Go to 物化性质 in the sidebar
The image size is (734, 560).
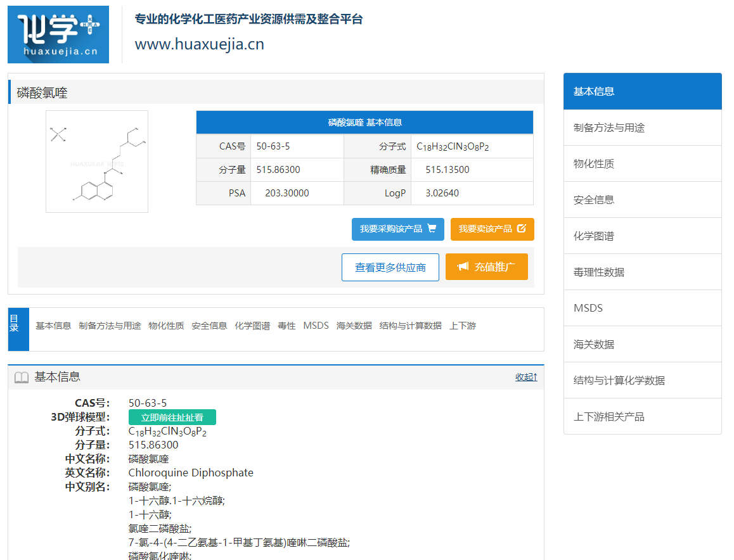(642, 163)
